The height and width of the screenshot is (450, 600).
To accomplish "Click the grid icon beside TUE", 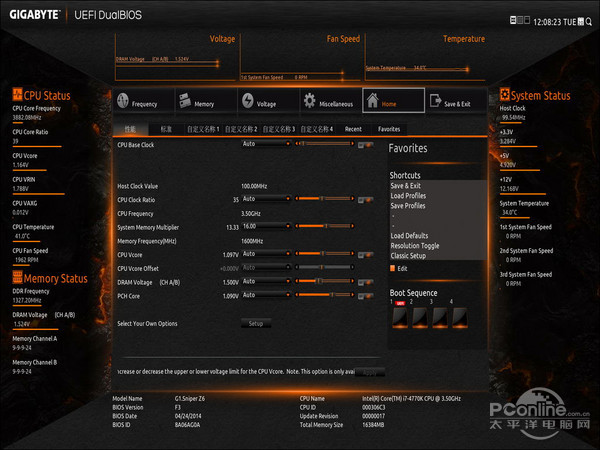I will [581, 21].
